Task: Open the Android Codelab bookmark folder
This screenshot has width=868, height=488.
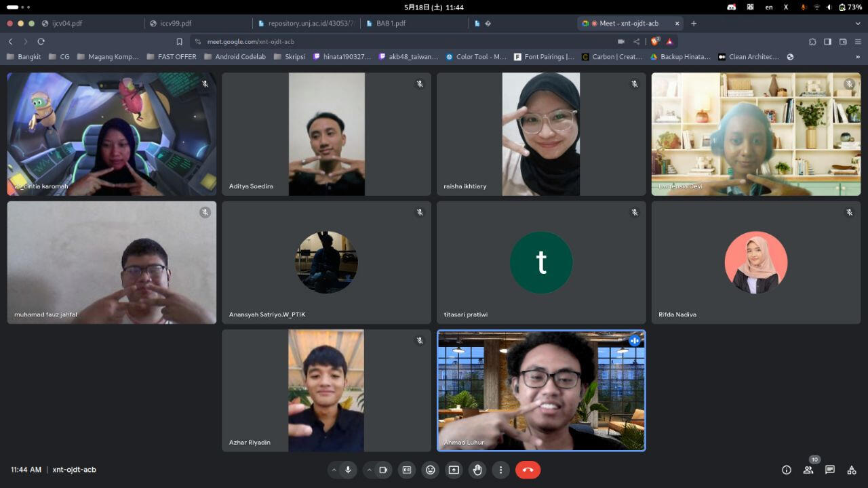Action: 235,57
